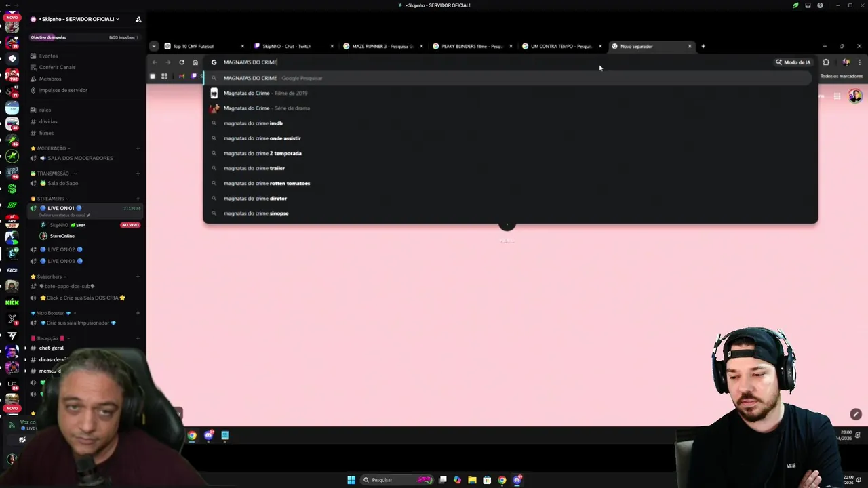Open the Membros list in Discord
This screenshot has height=488, width=868.
pos(50,79)
